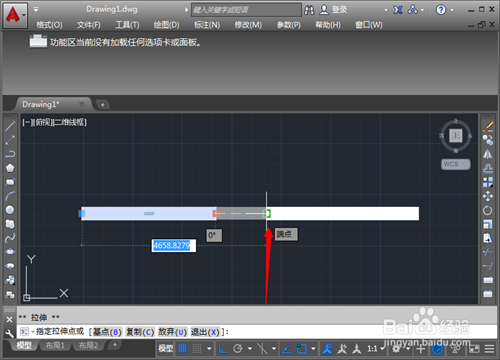Viewport: 500px width, 360px height.
Task: Select the Arc tool
Action: point(10,196)
